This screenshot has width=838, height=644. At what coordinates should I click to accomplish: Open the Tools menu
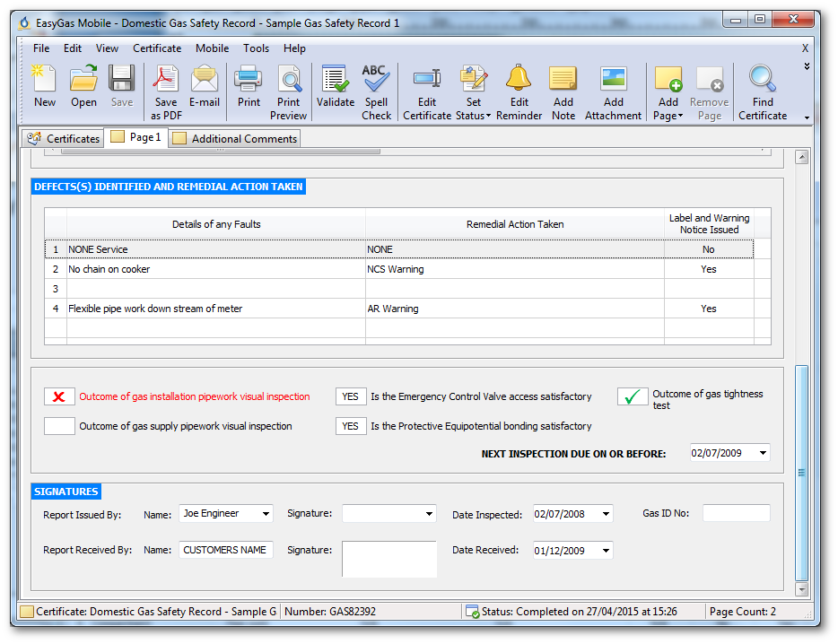tap(256, 48)
